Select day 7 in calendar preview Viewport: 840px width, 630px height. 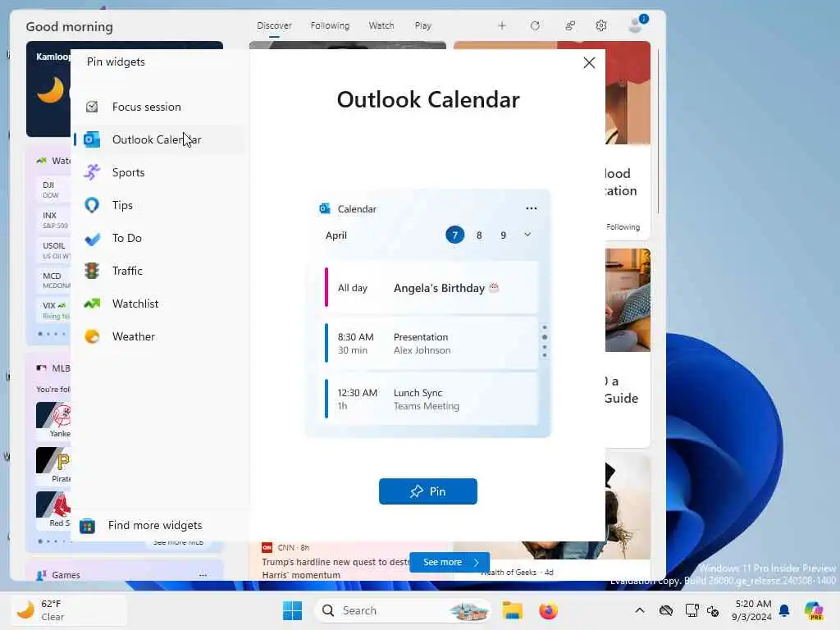(x=454, y=235)
